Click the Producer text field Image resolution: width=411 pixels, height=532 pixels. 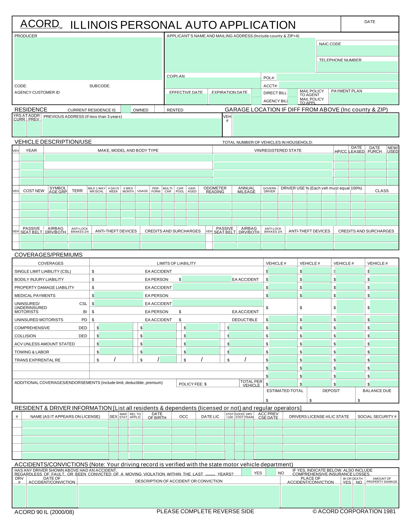coord(88,59)
